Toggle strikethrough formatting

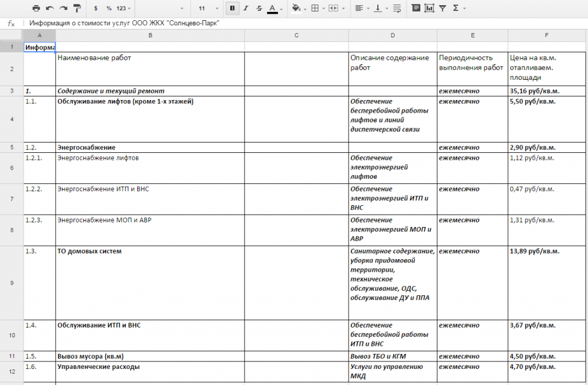click(x=259, y=8)
